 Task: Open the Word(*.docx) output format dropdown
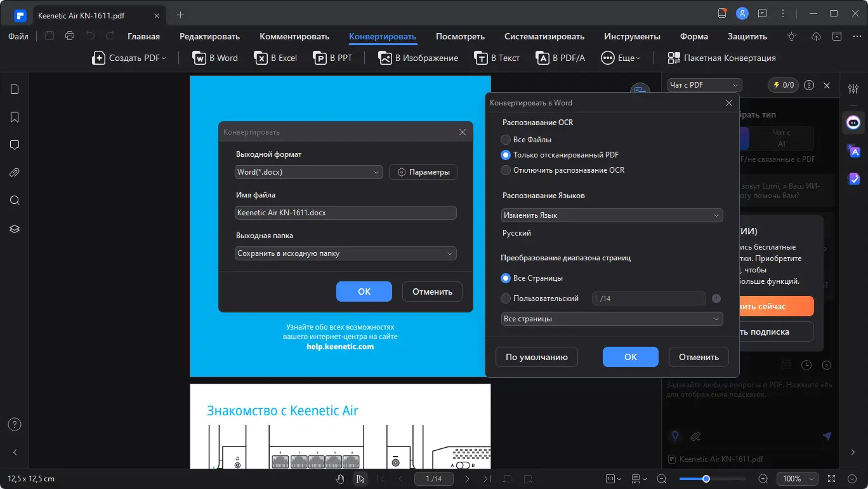point(308,172)
